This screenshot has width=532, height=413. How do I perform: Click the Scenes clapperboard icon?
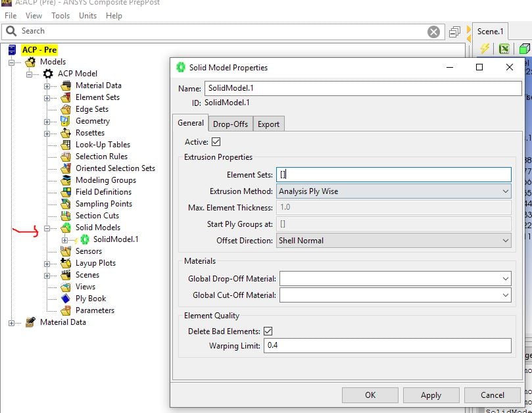(66, 275)
